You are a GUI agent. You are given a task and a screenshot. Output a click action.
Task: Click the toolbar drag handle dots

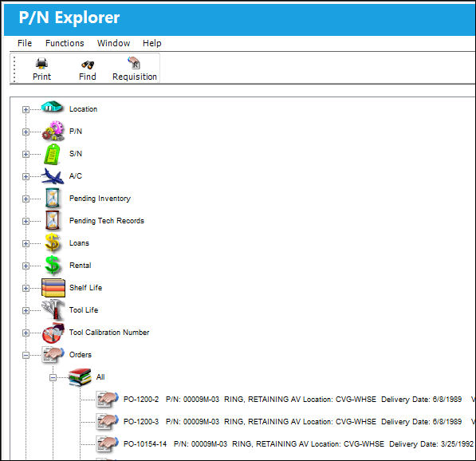(x=14, y=69)
